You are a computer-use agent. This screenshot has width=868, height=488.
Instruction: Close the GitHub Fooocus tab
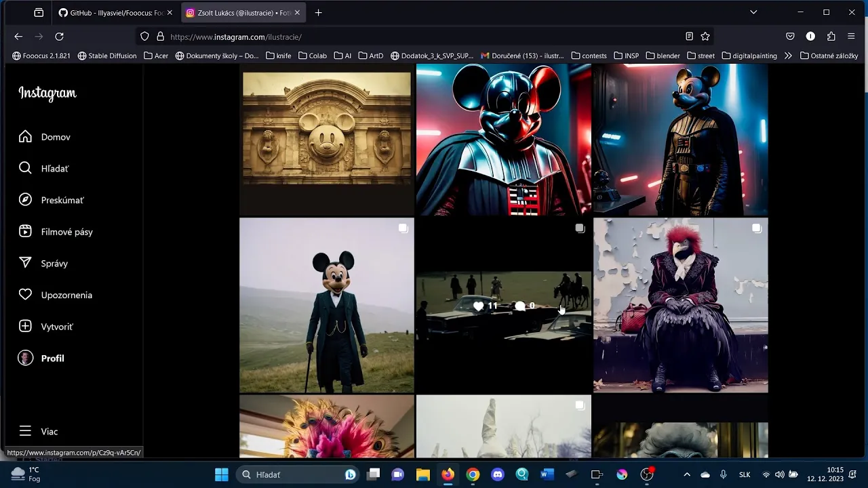tap(170, 12)
